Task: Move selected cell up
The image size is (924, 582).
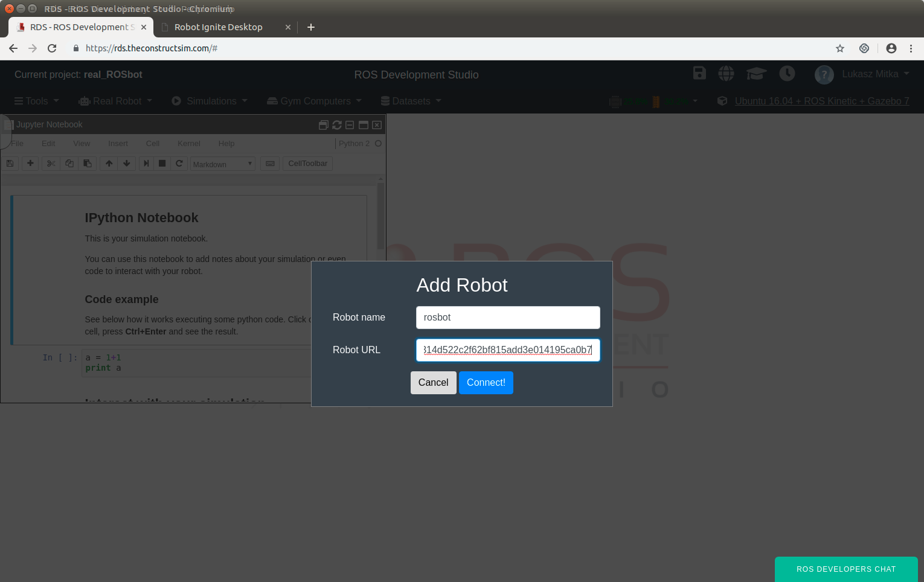Action: (109, 164)
